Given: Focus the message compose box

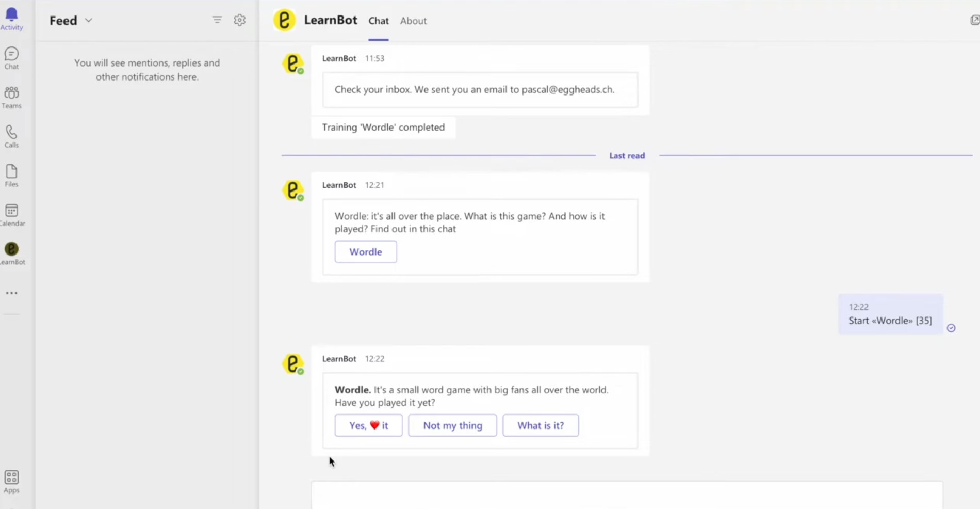Looking at the screenshot, I should (x=627, y=495).
